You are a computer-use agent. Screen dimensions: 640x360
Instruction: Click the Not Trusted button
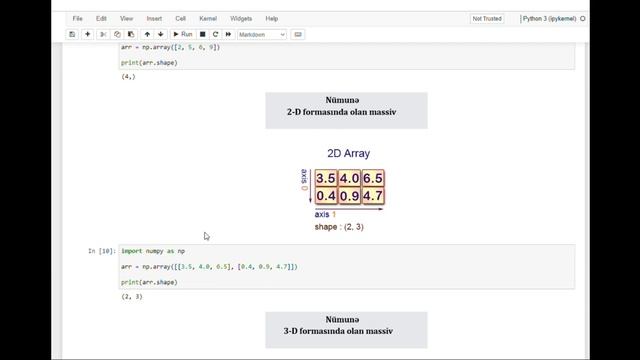coord(487,19)
